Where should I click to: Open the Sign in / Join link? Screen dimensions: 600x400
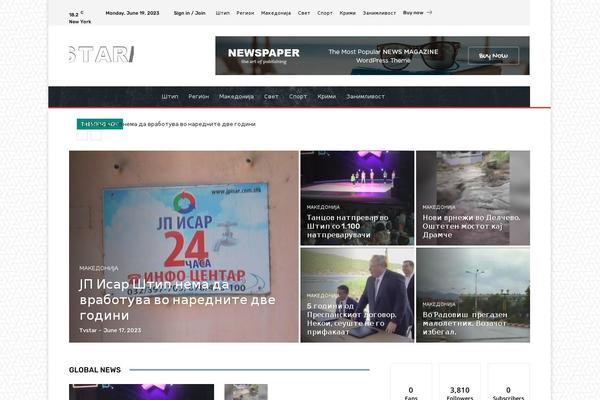189,13
